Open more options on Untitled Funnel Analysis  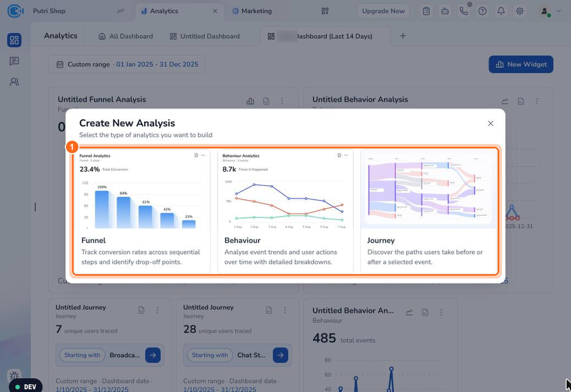(282, 101)
